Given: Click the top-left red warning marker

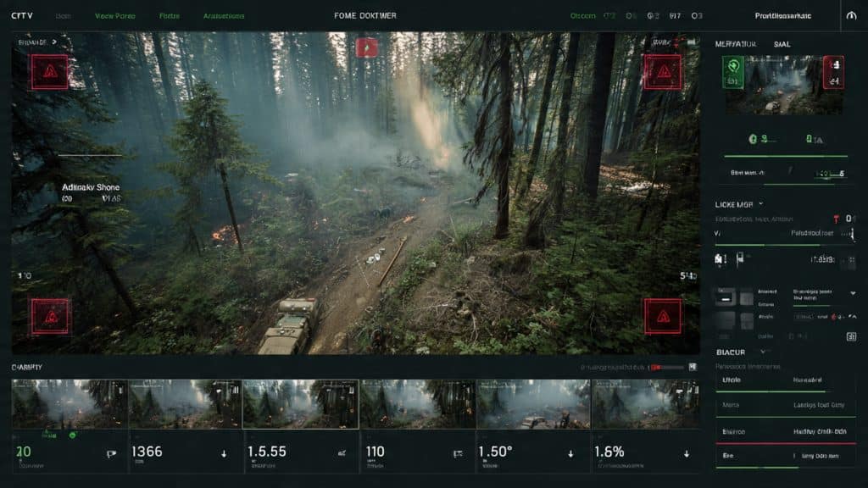Looking at the screenshot, I should point(50,72).
